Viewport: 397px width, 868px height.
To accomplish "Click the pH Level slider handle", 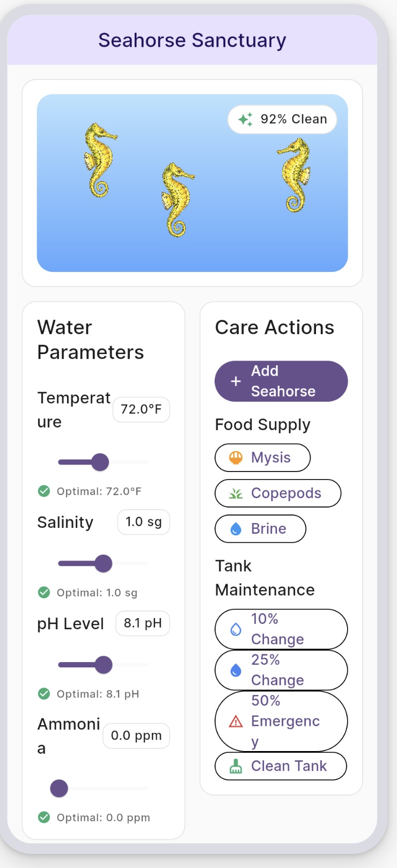I will [103, 665].
